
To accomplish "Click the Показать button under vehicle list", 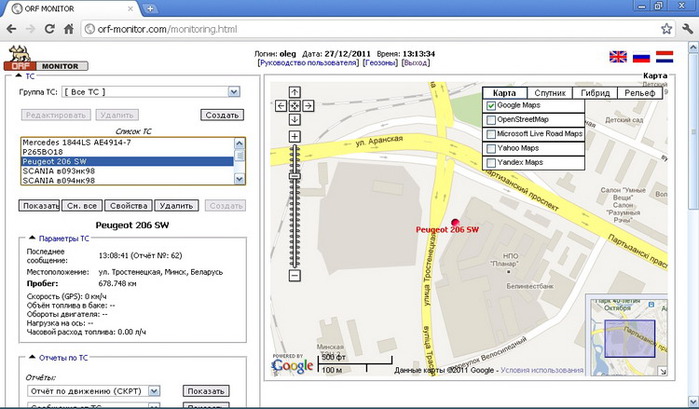I will click(x=39, y=206).
